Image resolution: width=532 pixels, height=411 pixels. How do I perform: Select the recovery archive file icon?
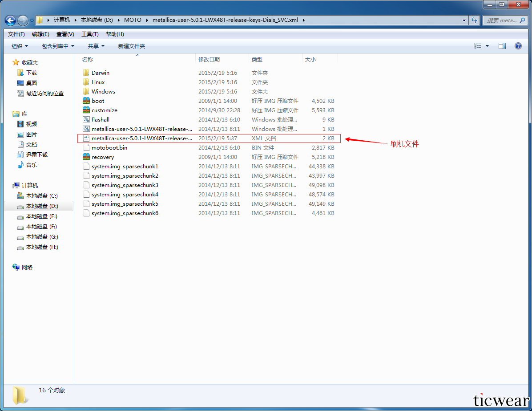[x=86, y=157]
